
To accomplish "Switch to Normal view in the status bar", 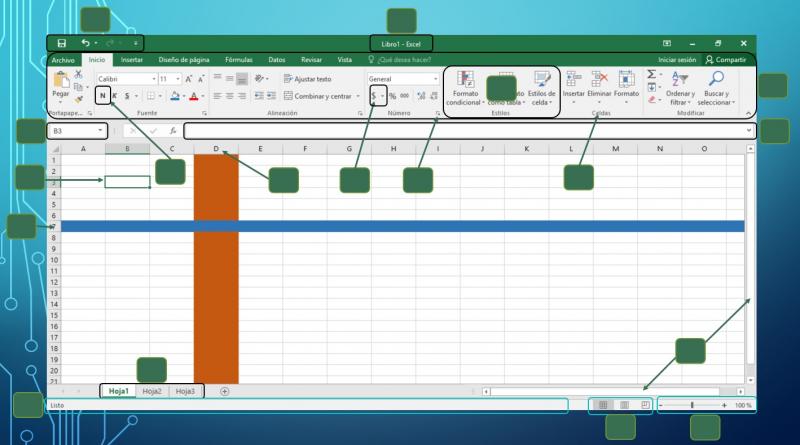I will (x=603, y=405).
